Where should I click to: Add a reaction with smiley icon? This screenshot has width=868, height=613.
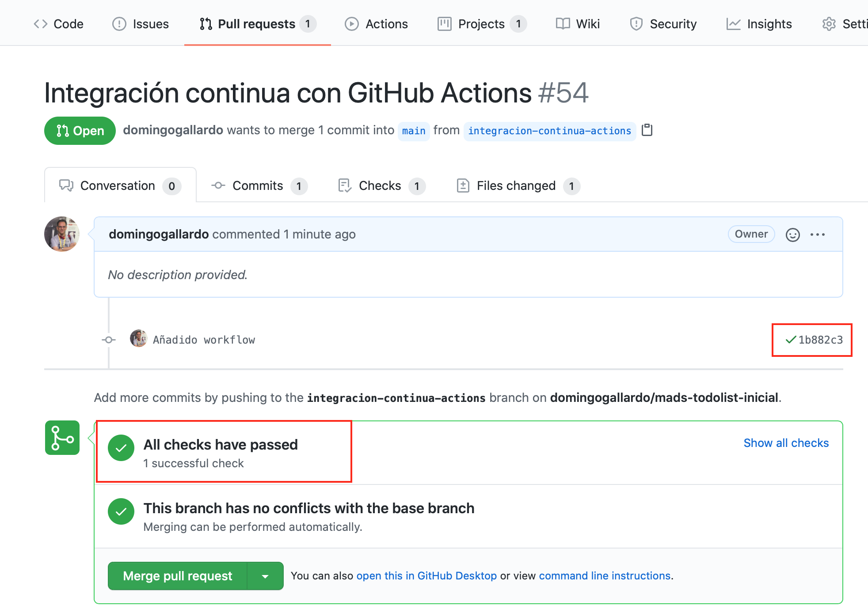click(x=793, y=235)
